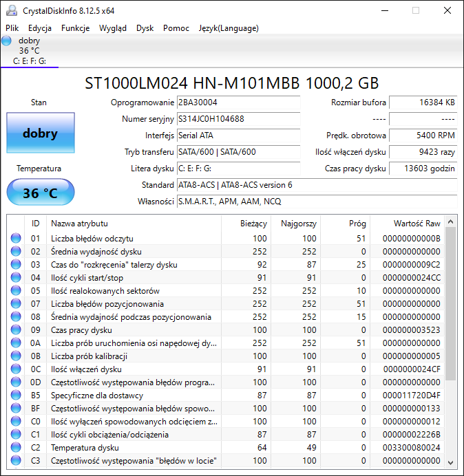Click raw value 003300080024 for Temperatura dysku
464x476 pixels.
[412, 447]
